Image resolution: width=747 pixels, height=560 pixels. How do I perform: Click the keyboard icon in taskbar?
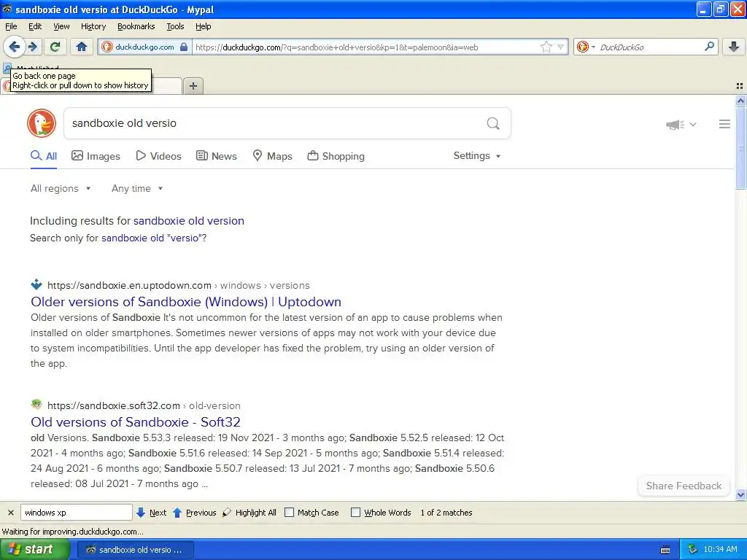(x=665, y=550)
